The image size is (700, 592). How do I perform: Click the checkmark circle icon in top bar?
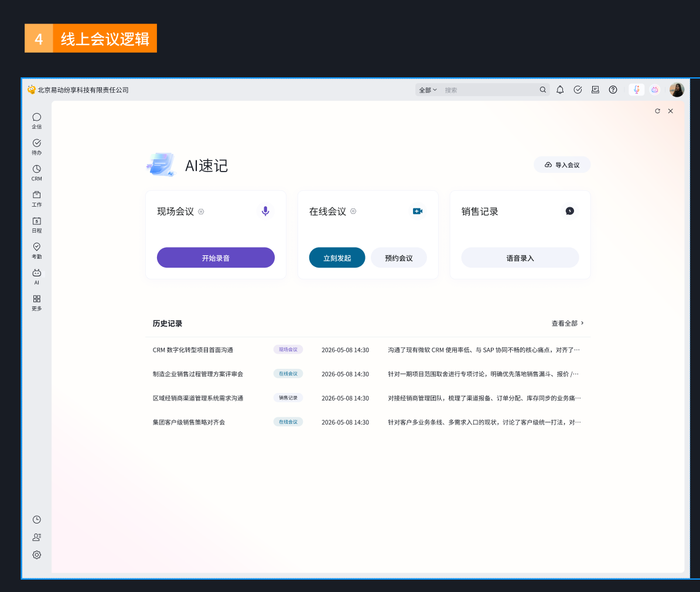(x=578, y=90)
